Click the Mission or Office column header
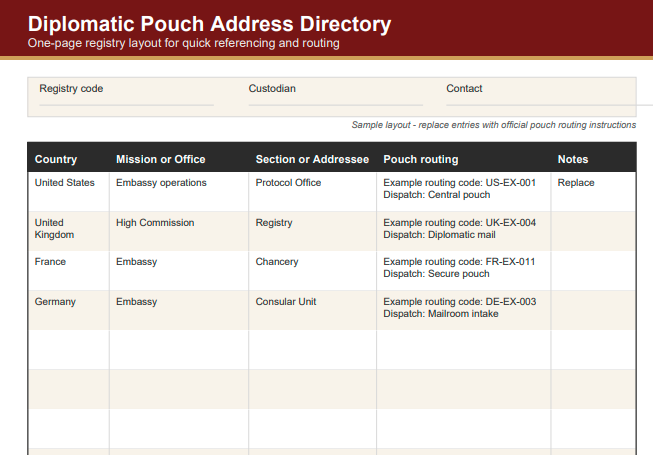This screenshot has height=455, width=653. coord(179,159)
